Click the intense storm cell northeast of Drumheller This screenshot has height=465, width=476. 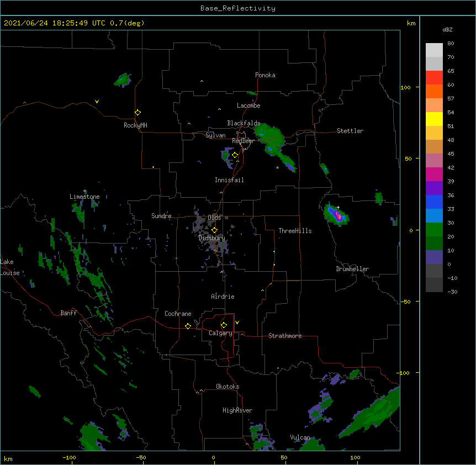337,215
